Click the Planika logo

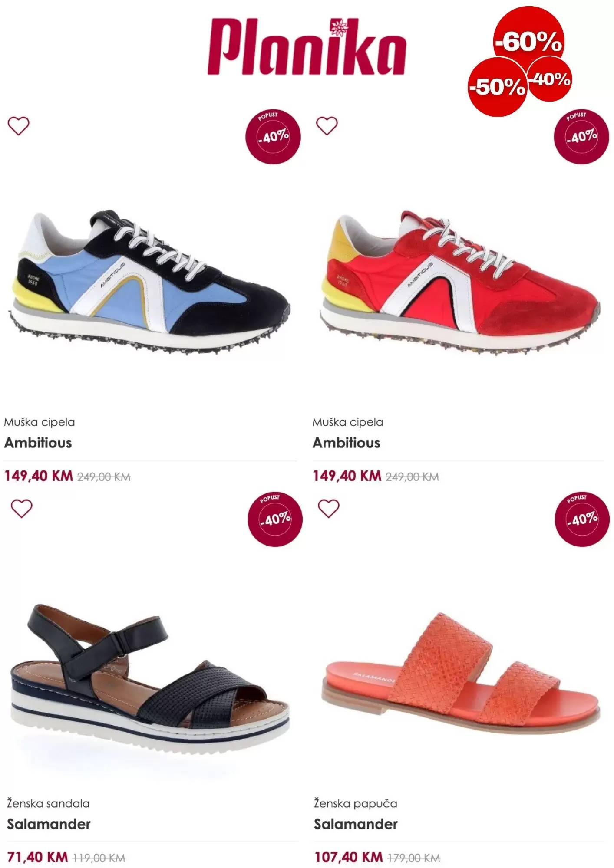coord(307,46)
